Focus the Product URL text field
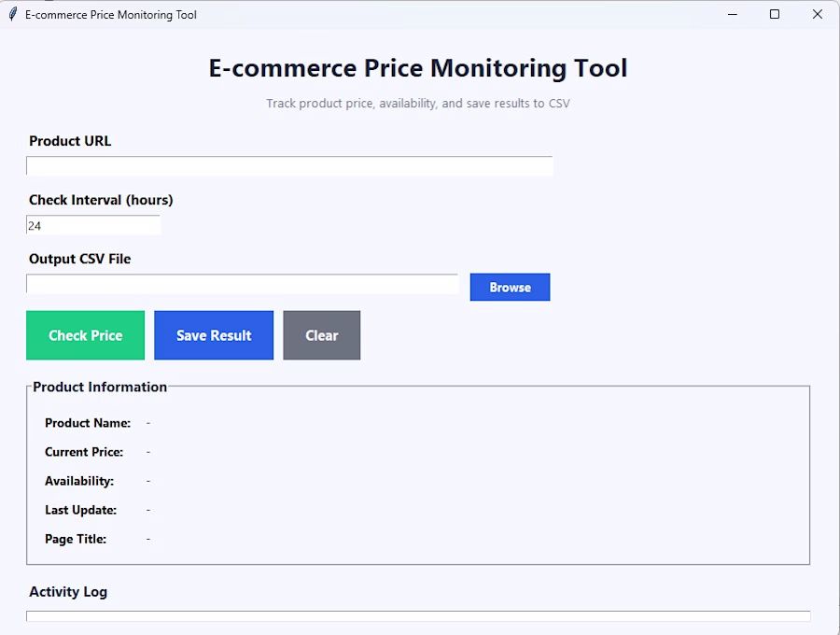 coord(289,166)
